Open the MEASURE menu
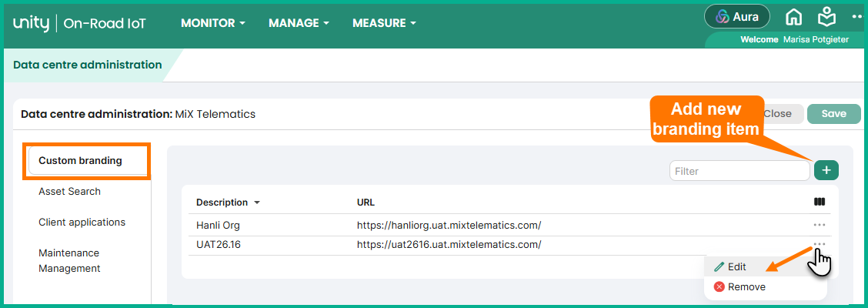The image size is (868, 308). pos(384,23)
